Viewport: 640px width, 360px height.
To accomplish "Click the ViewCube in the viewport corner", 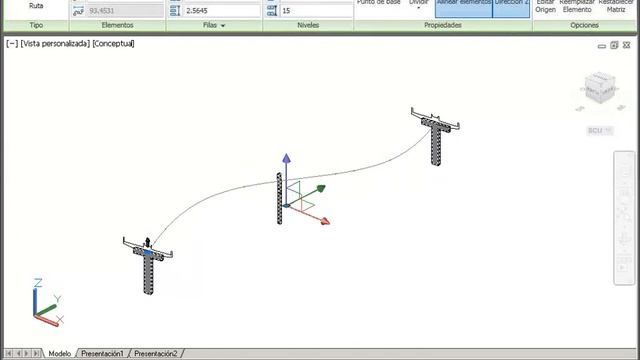I will click(600, 87).
